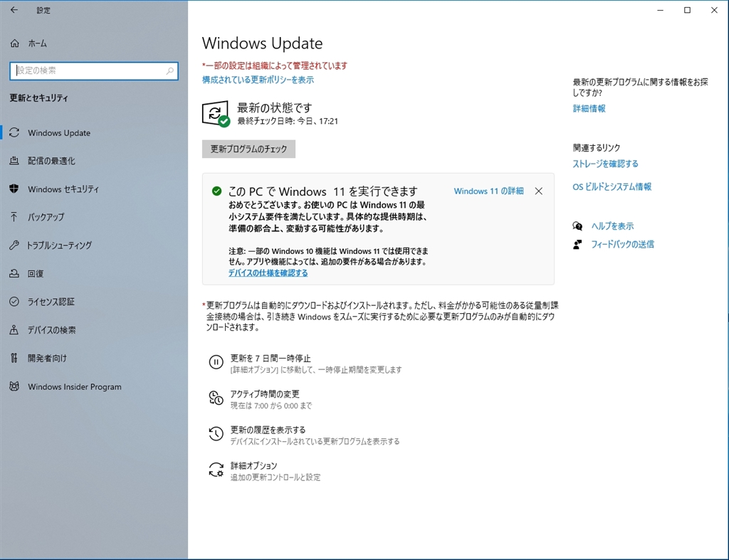Go to バックアップ page
729x560 pixels.
[46, 217]
